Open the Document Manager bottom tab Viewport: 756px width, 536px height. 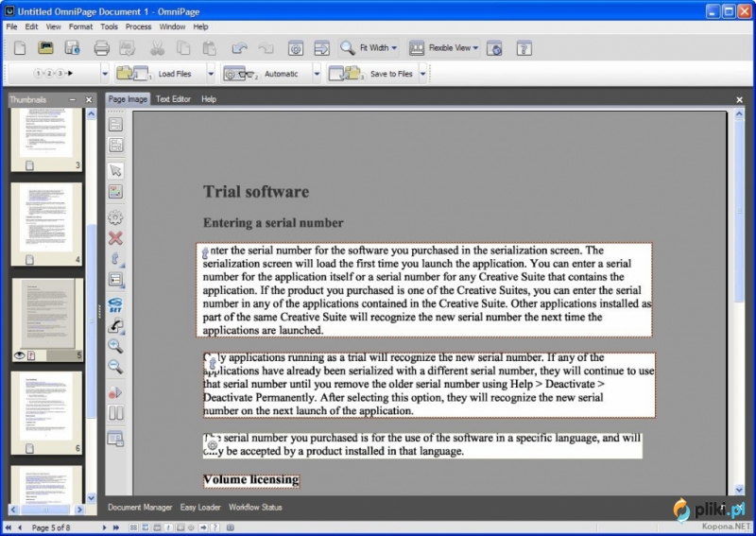140,507
